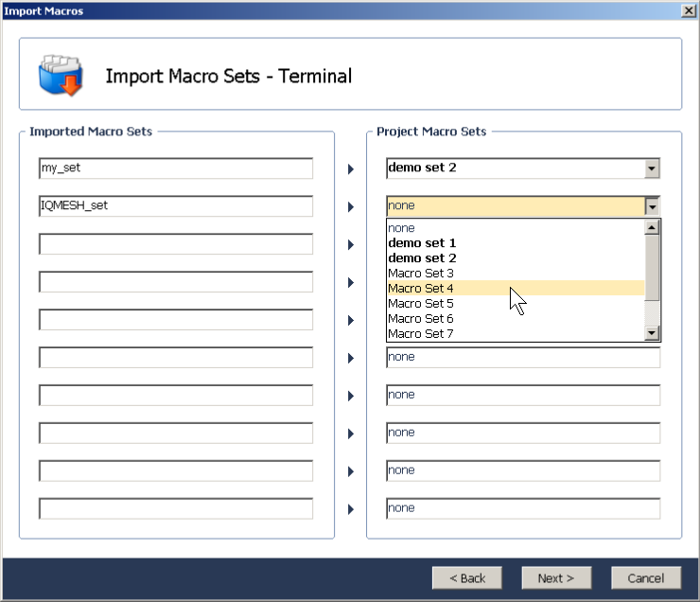Image resolution: width=700 pixels, height=602 pixels.
Task: Select 'demo set 2' from the dropdown list
Action: click(x=516, y=258)
